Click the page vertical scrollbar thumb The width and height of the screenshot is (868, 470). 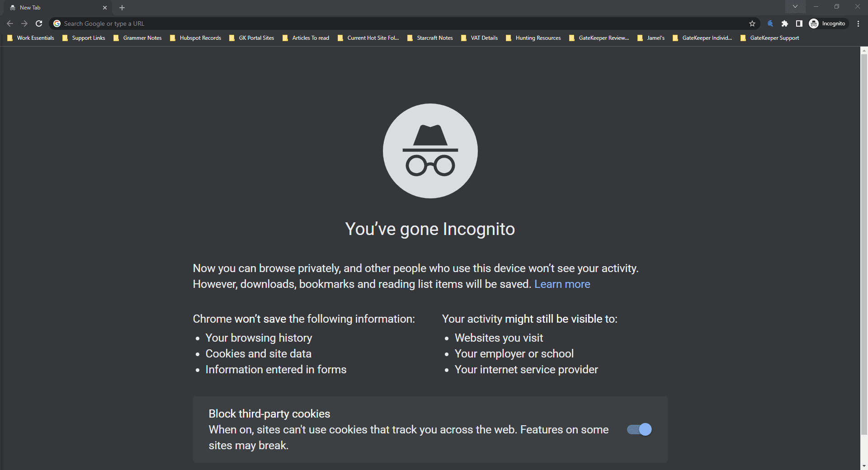pos(864,244)
